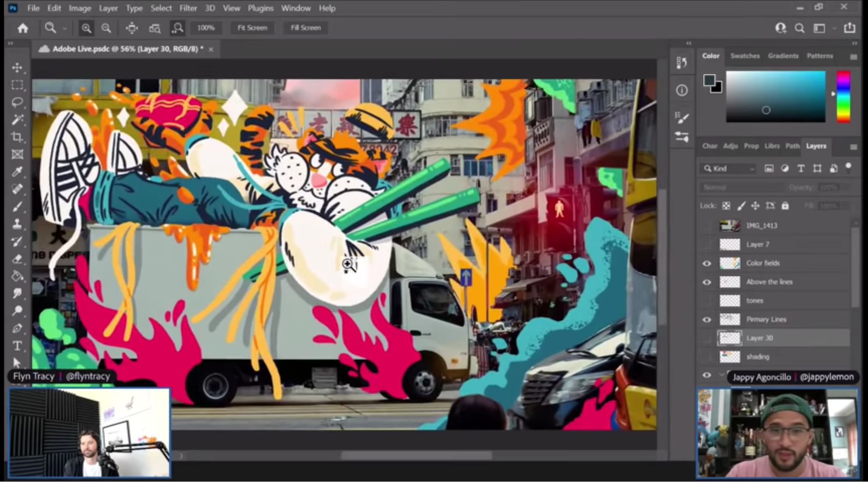Click the rainbow hue slider strip

[x=843, y=97]
